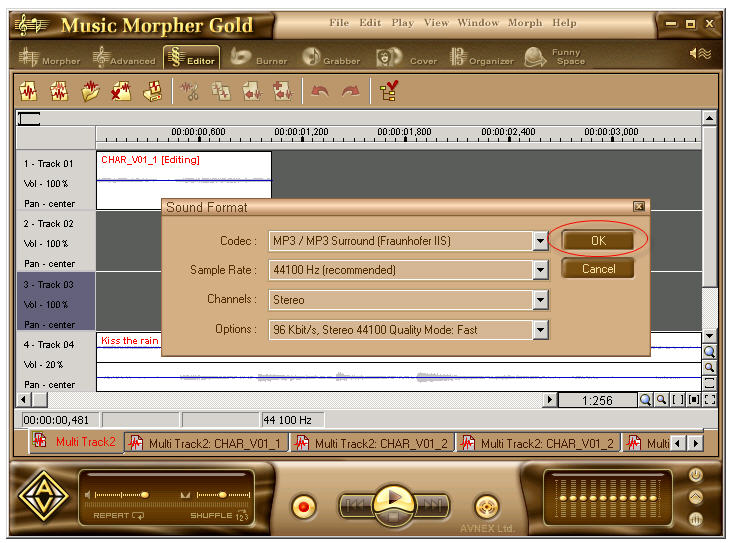The height and width of the screenshot is (543, 734).
Task: Toggle Repeat mode
Action: pyautogui.click(x=118, y=515)
